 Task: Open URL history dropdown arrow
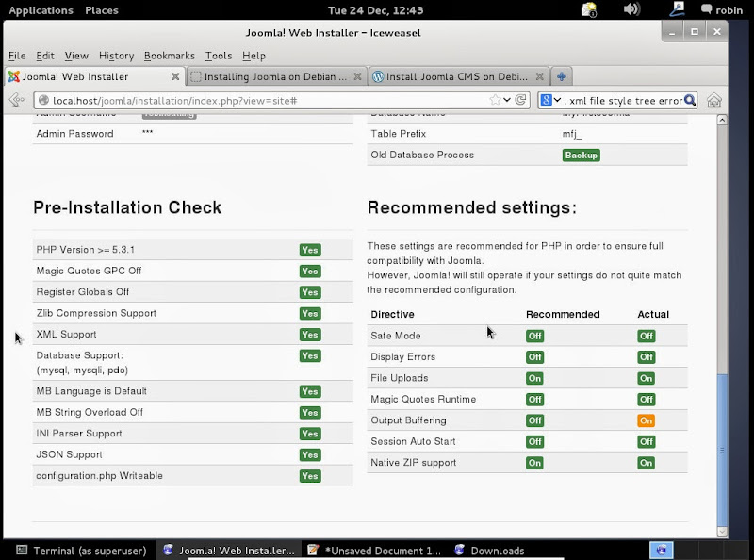[507, 100]
